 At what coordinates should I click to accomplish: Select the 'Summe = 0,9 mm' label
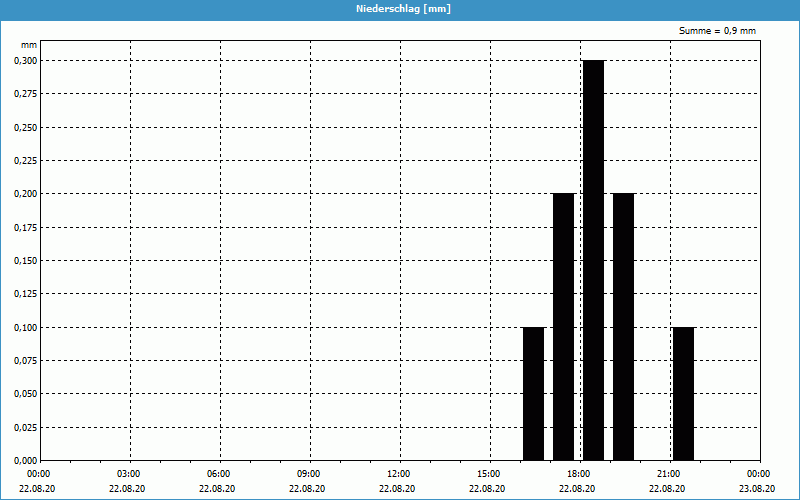pyautogui.click(x=717, y=31)
